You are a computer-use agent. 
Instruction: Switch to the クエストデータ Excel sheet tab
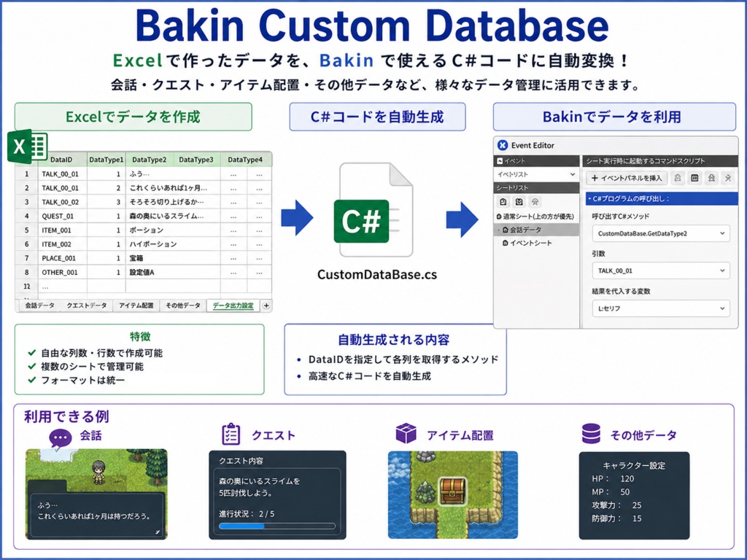(87, 306)
